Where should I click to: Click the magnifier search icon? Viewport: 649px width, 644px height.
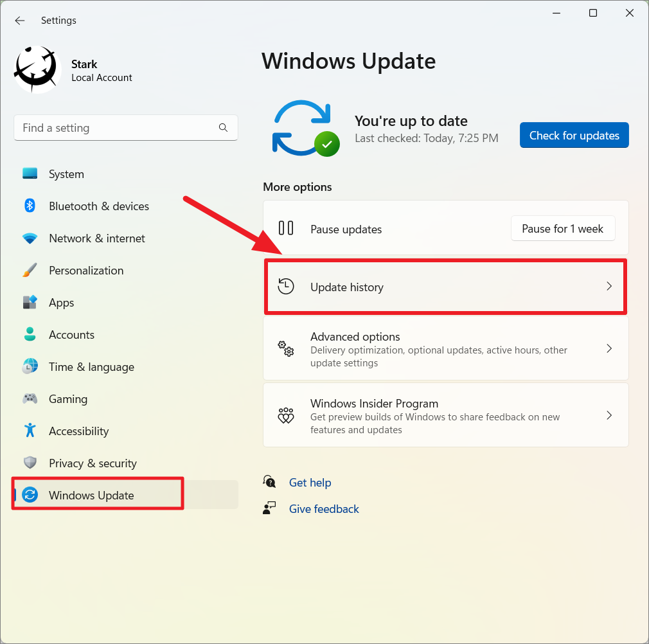223,127
